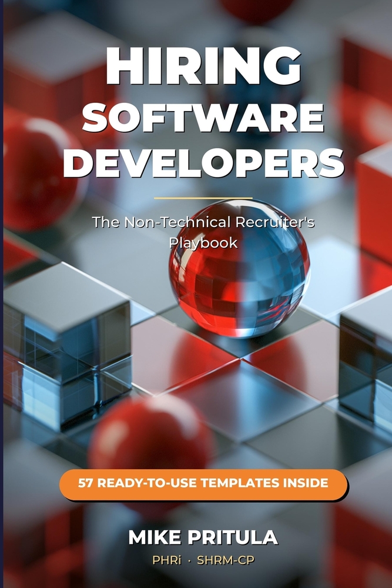Click the 'SHRM-CP' credential text
Screen dimensions: 392x588
(x=226, y=560)
